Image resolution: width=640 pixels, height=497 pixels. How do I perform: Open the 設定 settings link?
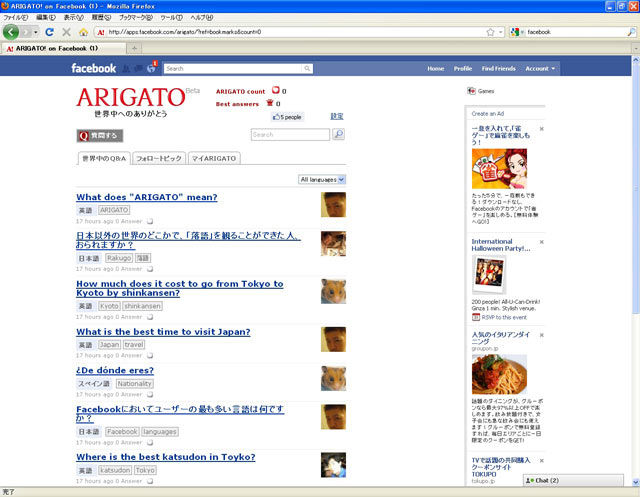coord(337,116)
